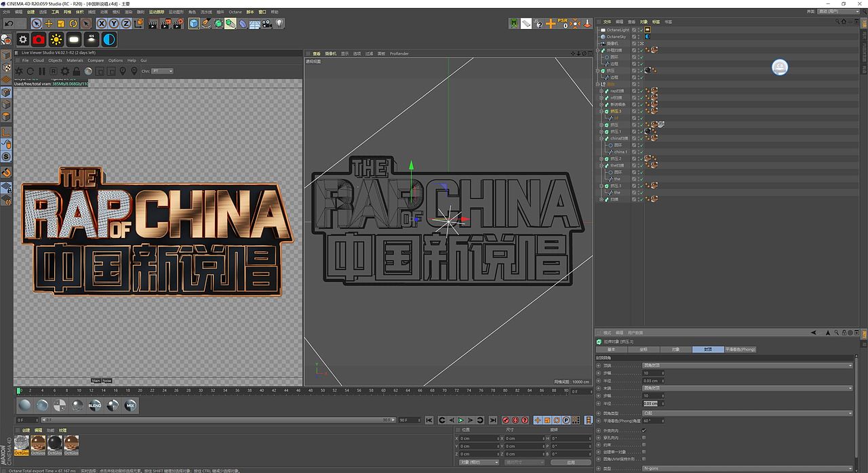This screenshot has width=868, height=473.
Task: Toggle the Y axis lock icon
Action: [x=114, y=24]
